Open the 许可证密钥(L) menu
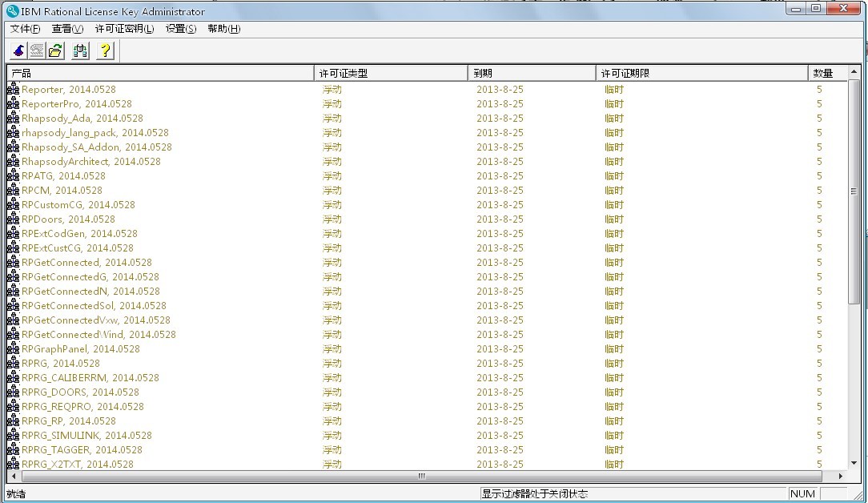868x503 pixels. pyautogui.click(x=125, y=29)
